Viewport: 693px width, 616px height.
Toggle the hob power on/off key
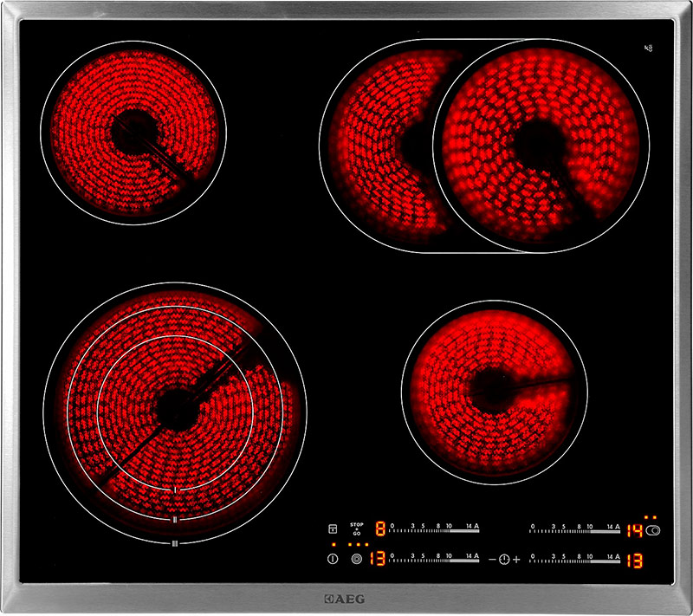pyautogui.click(x=332, y=560)
